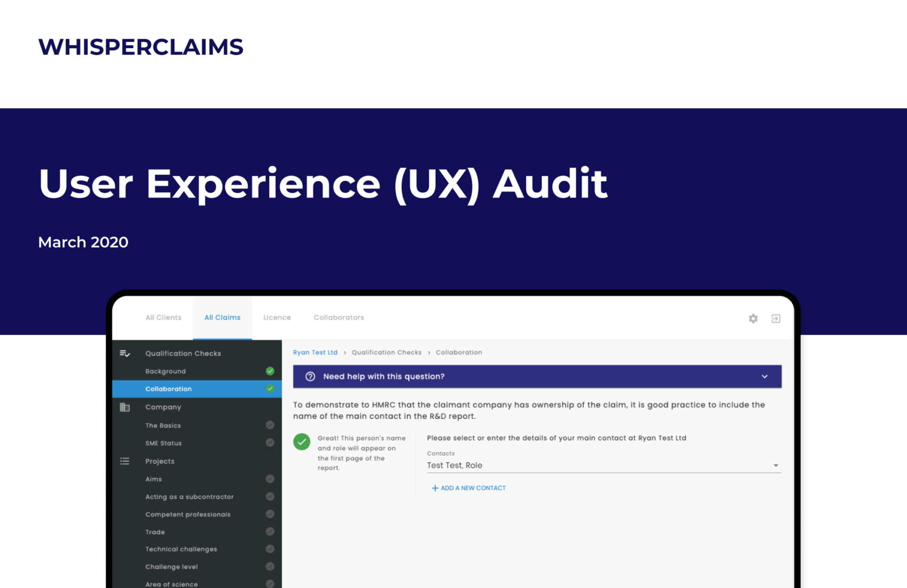Viewport: 907px width, 588px height.
Task: Open Competent professionals sidebar item
Action: [188, 514]
